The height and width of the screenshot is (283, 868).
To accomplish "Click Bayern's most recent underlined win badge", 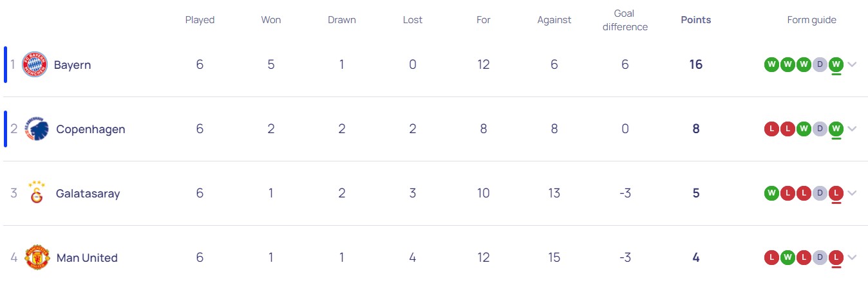I will pyautogui.click(x=836, y=64).
